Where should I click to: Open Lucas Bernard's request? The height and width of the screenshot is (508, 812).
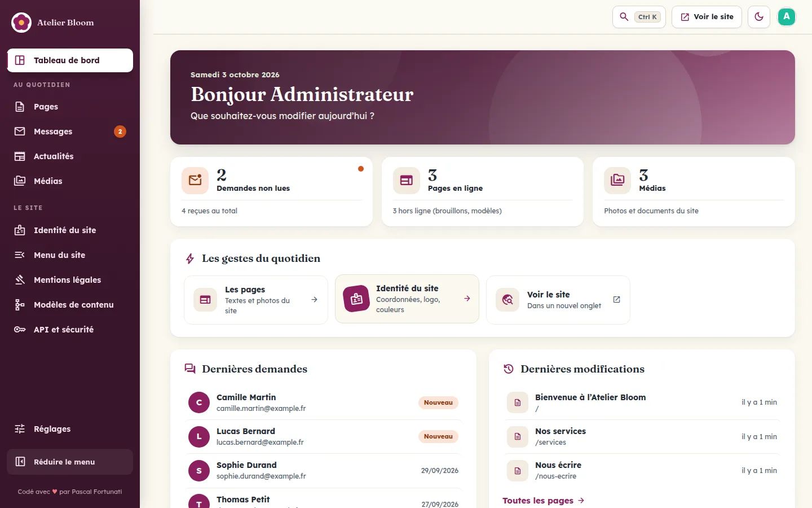pyautogui.click(x=324, y=436)
